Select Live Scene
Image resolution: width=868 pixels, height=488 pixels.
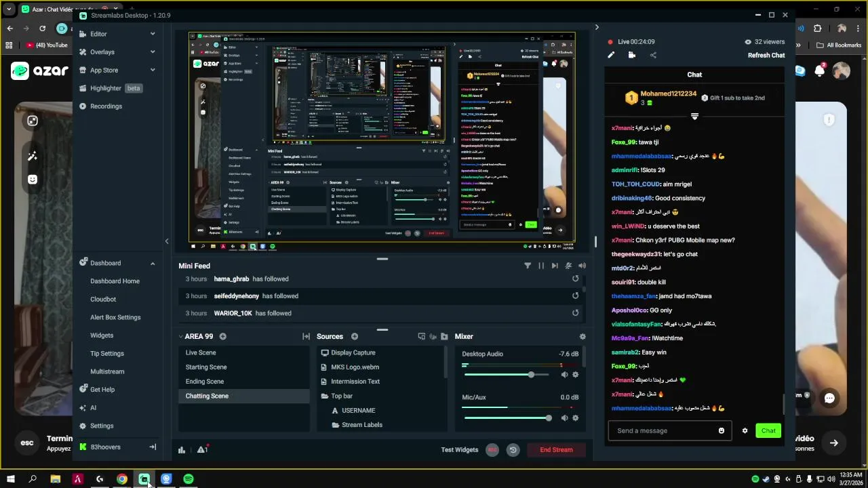244,352
